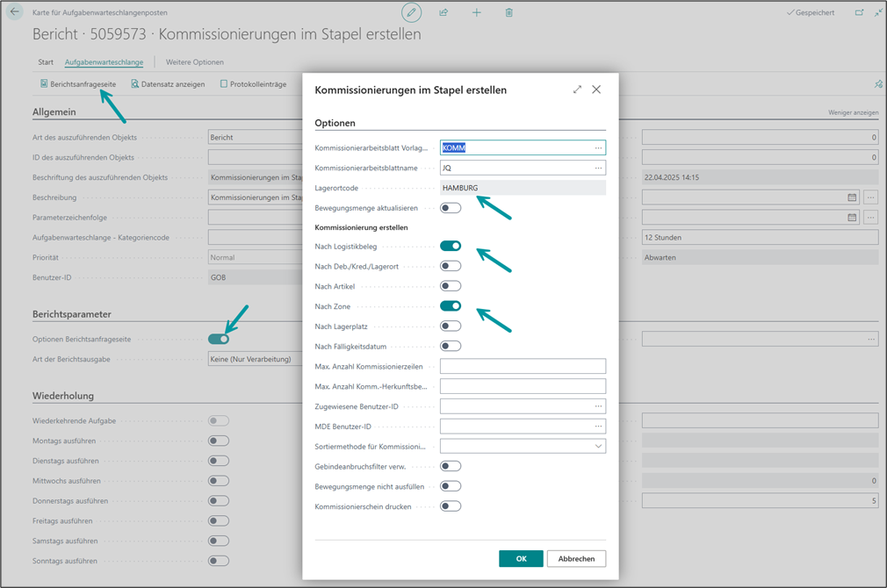The image size is (887, 588).
Task: Enable Kommissionierschein drucken switch
Action: [x=451, y=506]
